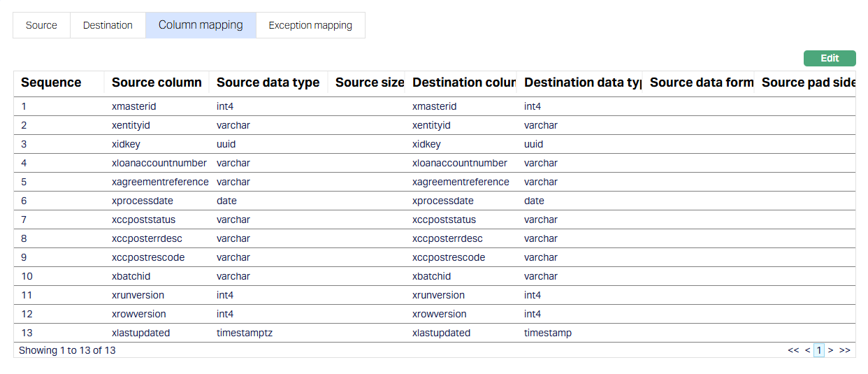The width and height of the screenshot is (868, 374).
Task: Select the timestamptz source data type cell
Action: [x=245, y=333]
